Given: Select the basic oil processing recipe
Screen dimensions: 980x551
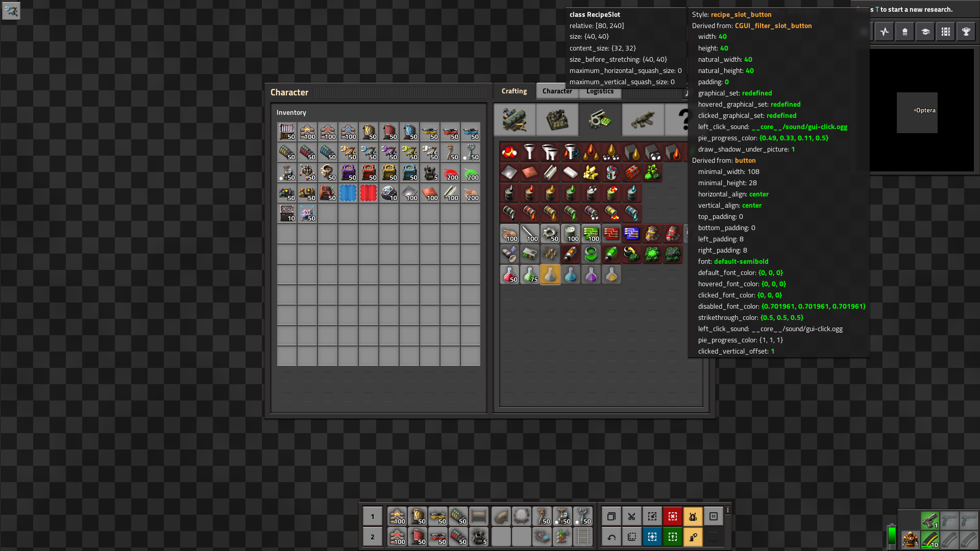Looking at the screenshot, I should (530, 152).
